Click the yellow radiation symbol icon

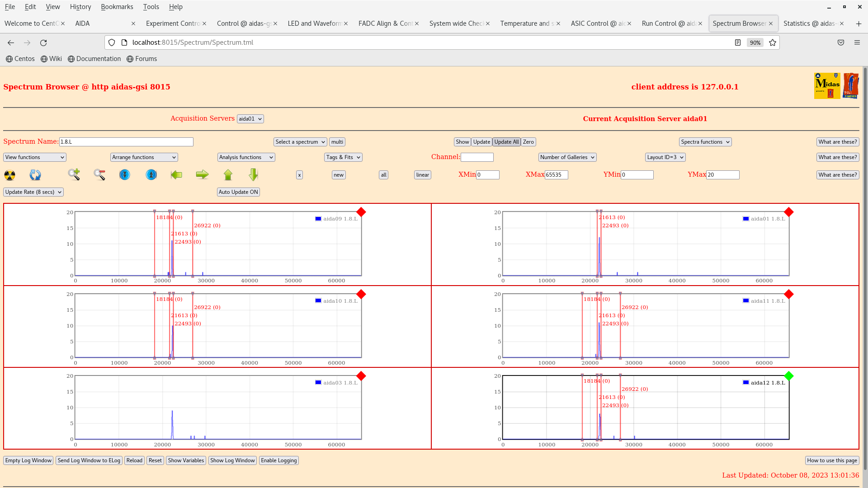(9, 175)
